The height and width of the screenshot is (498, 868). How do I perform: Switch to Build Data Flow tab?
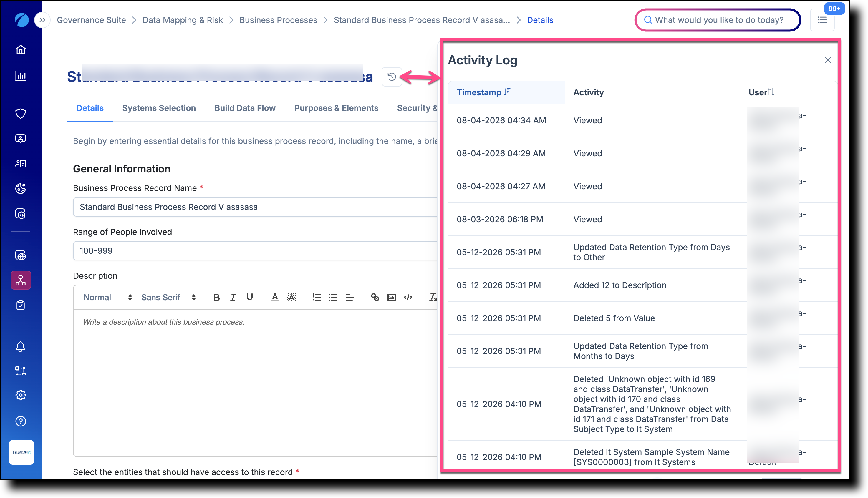coord(245,108)
